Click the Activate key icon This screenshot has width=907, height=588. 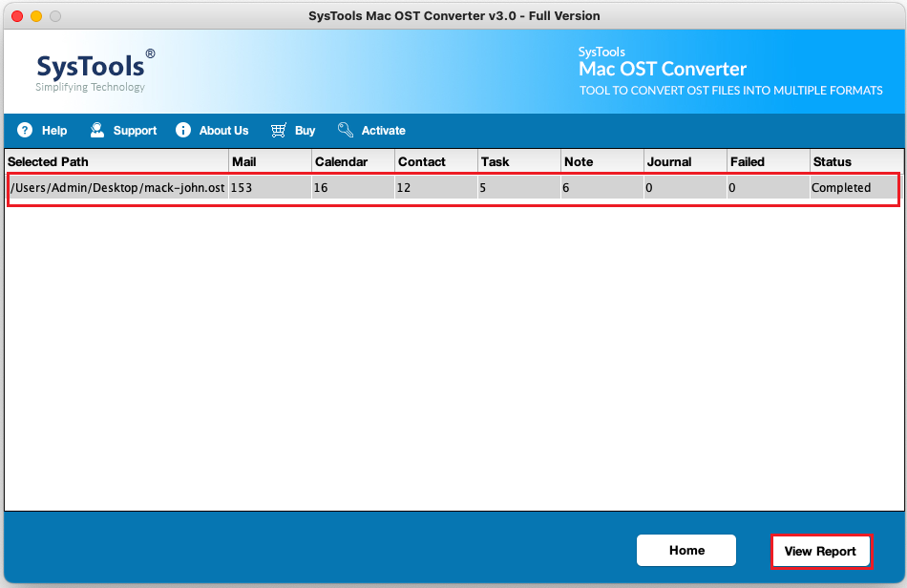pyautogui.click(x=346, y=130)
